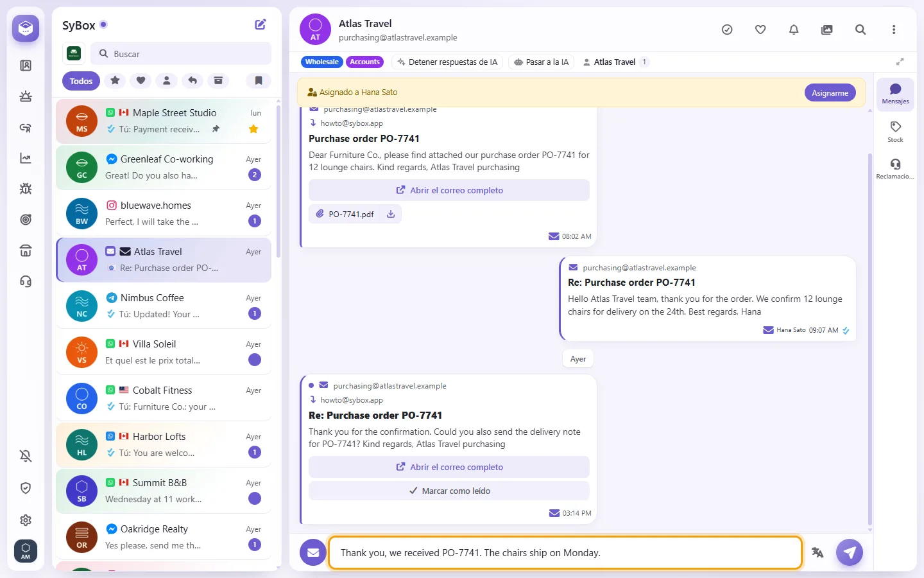Image resolution: width=924 pixels, height=578 pixels.
Task: Open the email channel selector beside the composer
Action: coord(313,552)
